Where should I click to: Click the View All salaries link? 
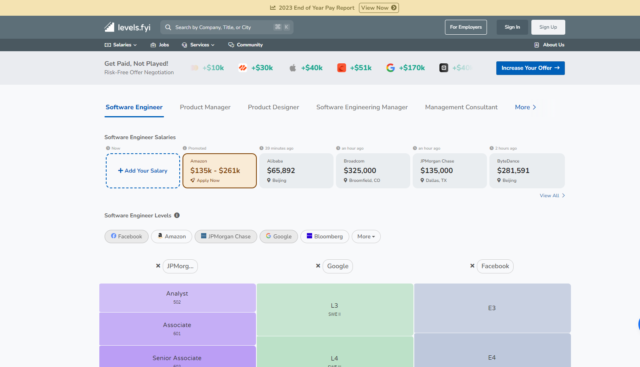(x=552, y=196)
